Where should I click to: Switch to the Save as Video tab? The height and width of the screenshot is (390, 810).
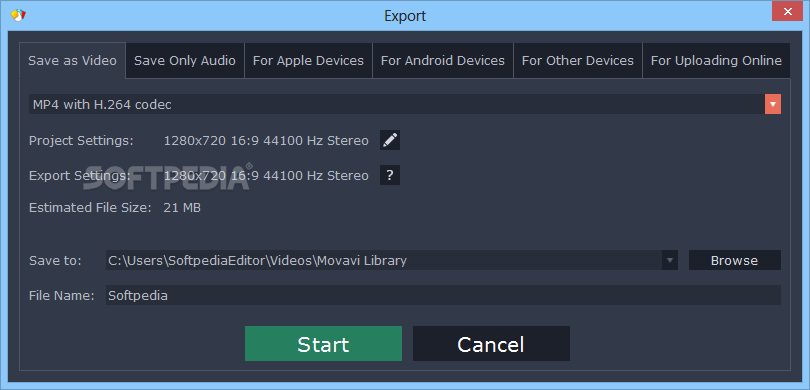[72, 60]
